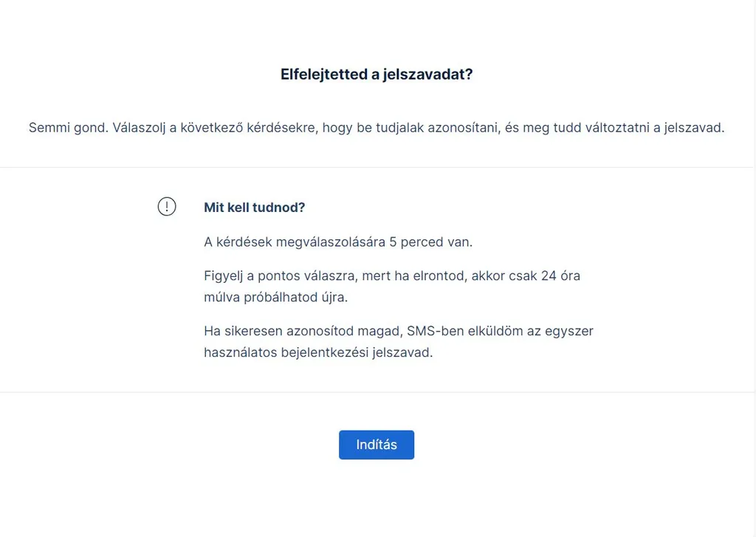Click the vertical scrollbar strip at the right edge

753,268
